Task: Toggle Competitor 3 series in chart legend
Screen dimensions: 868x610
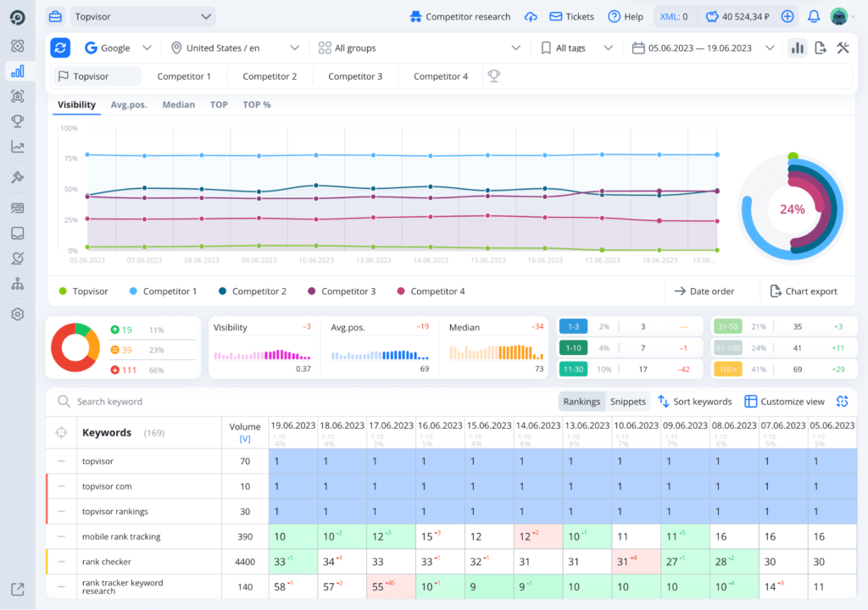Action: (342, 291)
